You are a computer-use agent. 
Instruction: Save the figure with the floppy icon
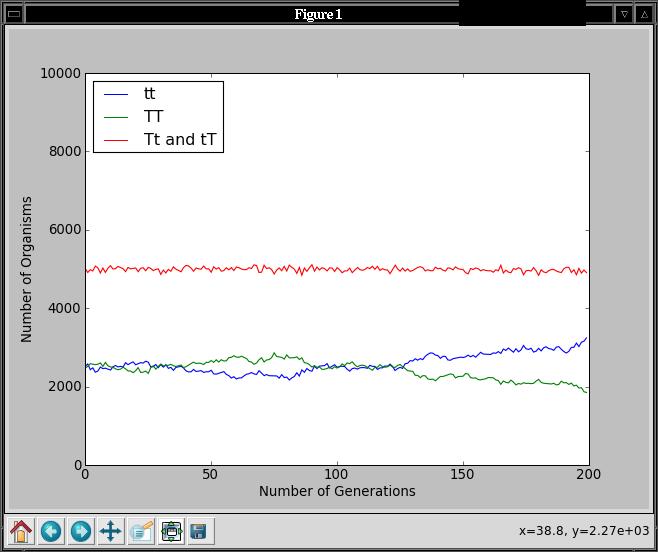click(x=201, y=531)
